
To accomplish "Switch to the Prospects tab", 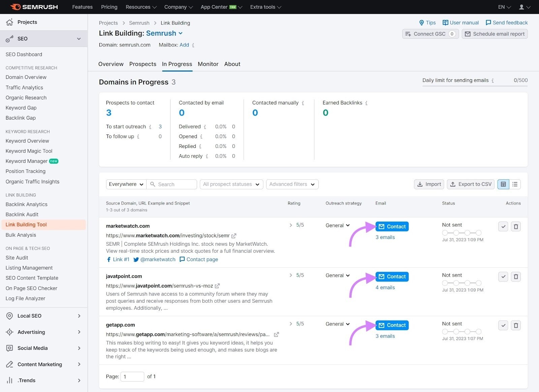I will pos(142,64).
